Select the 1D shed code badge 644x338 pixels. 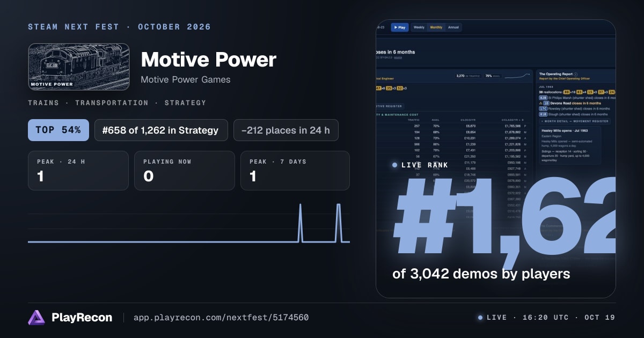pyautogui.click(x=546, y=103)
